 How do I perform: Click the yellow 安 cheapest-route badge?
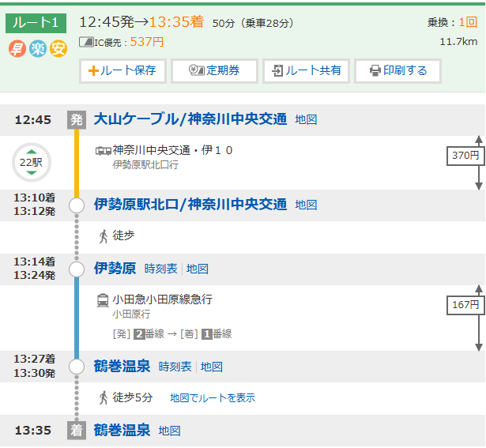pos(58,49)
